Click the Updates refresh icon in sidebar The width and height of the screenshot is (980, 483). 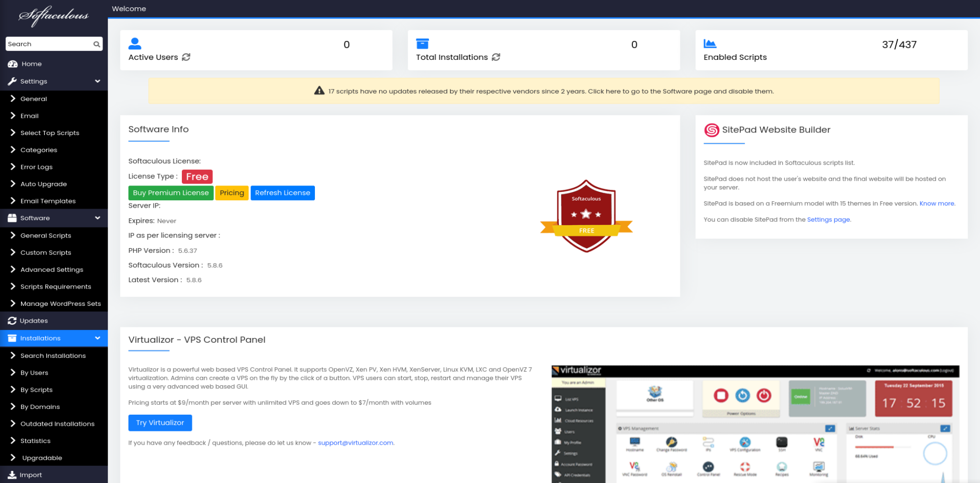click(x=12, y=321)
